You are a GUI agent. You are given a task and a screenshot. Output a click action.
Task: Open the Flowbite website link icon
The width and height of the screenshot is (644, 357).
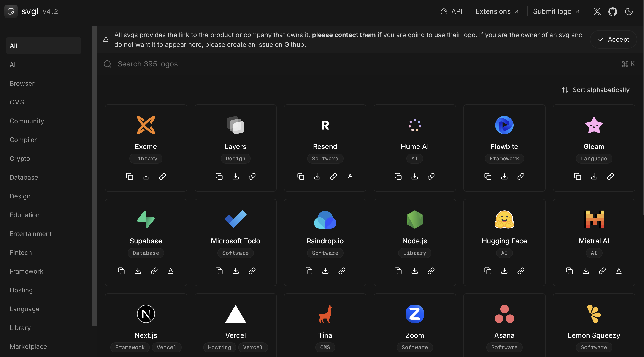pyautogui.click(x=521, y=176)
